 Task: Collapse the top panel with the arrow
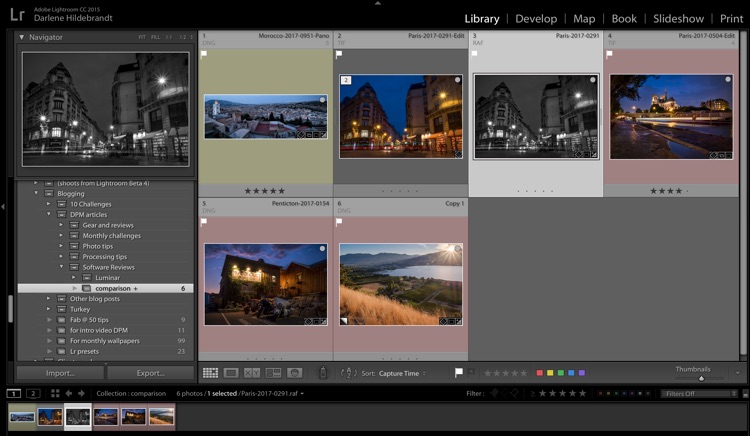tap(377, 3)
